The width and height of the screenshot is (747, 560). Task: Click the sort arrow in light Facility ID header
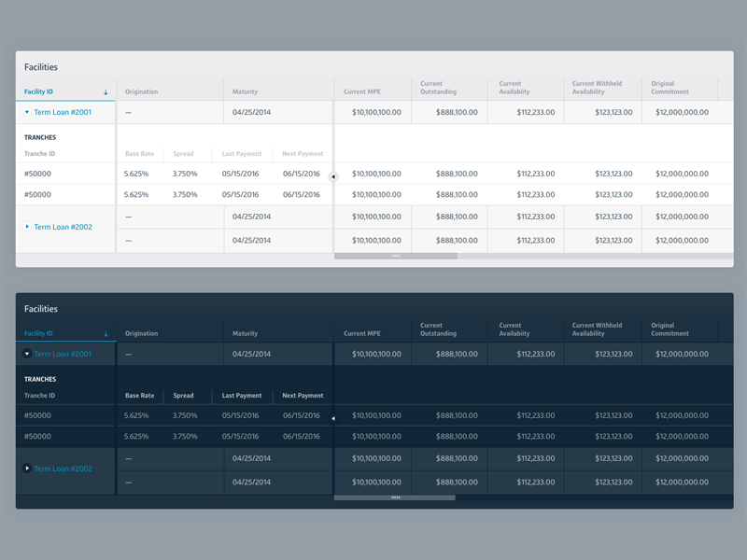coord(106,92)
